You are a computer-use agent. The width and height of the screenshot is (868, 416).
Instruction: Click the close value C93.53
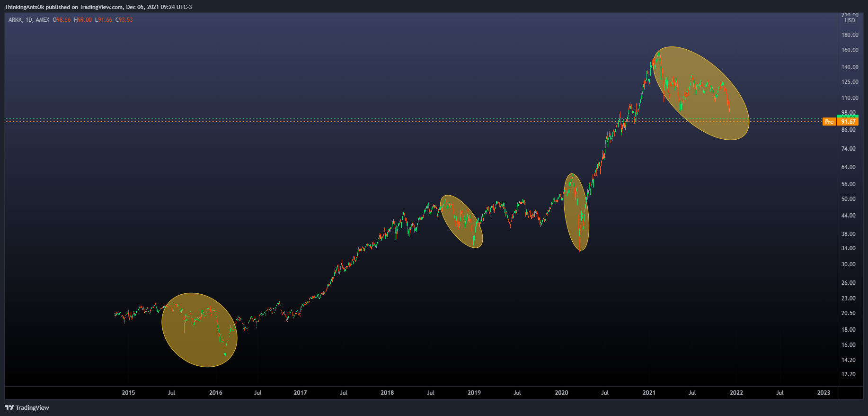(x=124, y=20)
